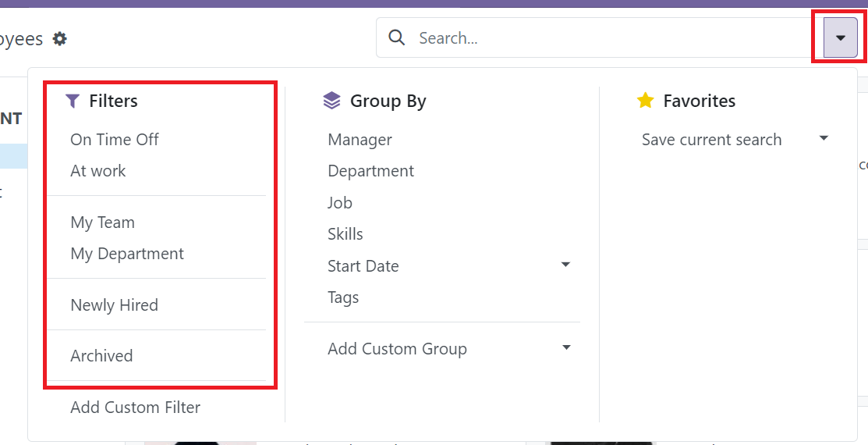This screenshot has height=445, width=868.
Task: Click the magnifying glass search icon
Action: (397, 37)
